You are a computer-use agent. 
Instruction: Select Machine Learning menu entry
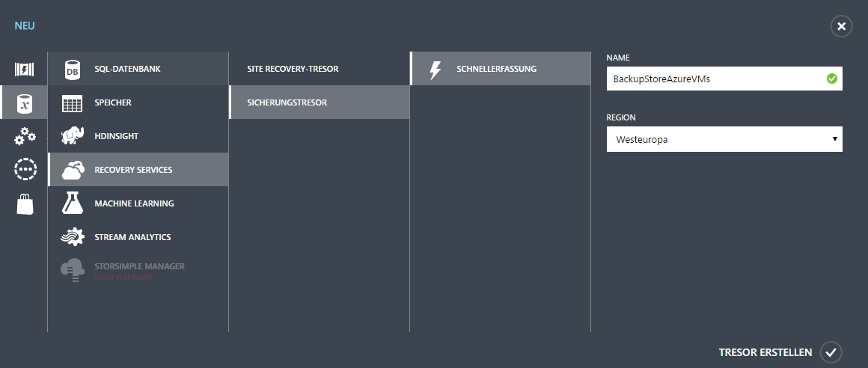point(138,203)
